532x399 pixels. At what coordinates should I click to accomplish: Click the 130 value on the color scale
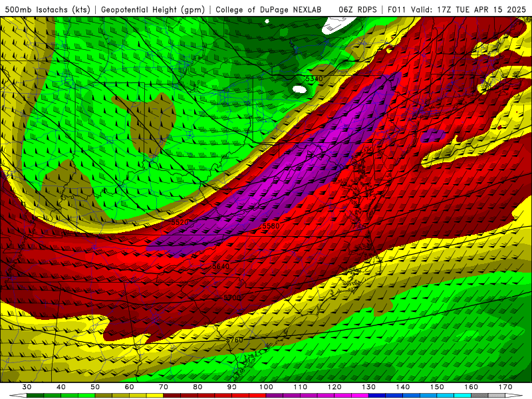(369, 387)
